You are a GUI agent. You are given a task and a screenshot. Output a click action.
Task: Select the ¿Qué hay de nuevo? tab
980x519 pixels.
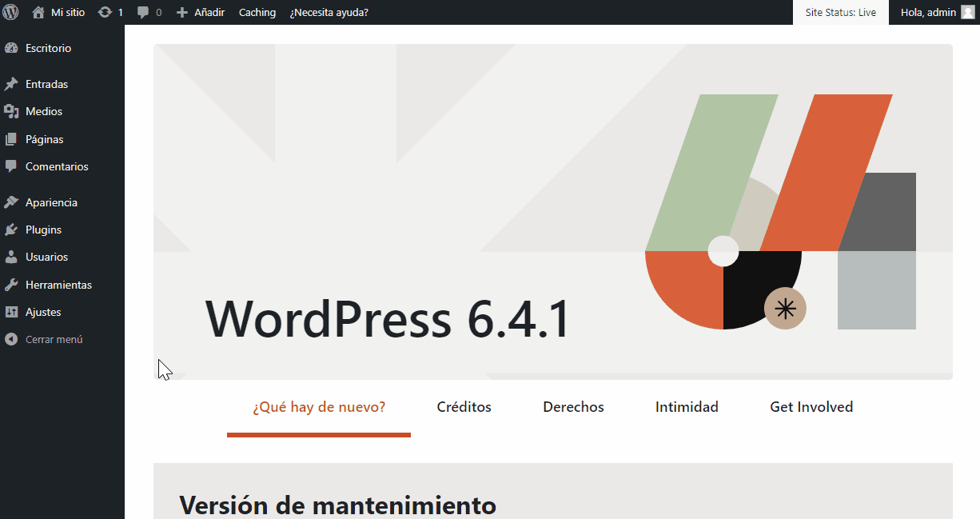319,407
